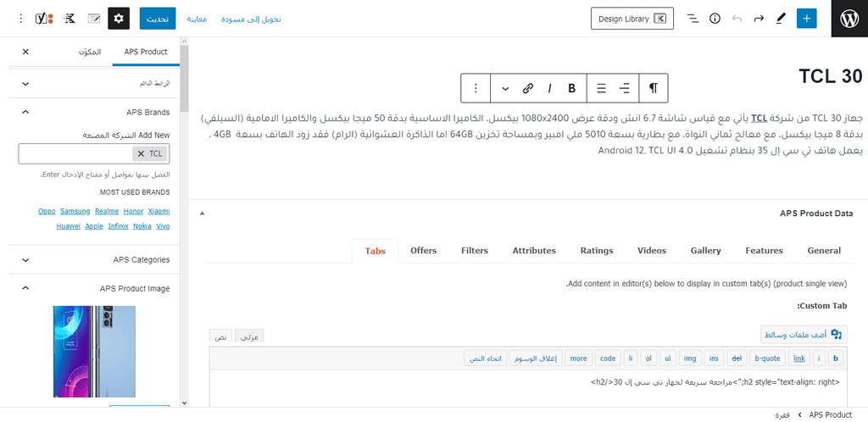This screenshot has width=868, height=422.
Task: Click the TCL phone product image thumbnail
Action: pyautogui.click(x=94, y=351)
